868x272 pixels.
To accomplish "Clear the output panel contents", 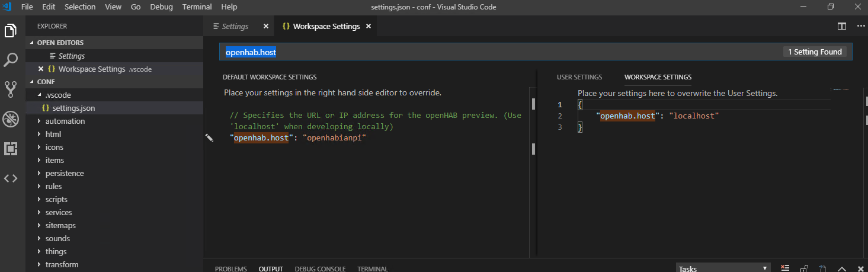I will click(x=784, y=268).
